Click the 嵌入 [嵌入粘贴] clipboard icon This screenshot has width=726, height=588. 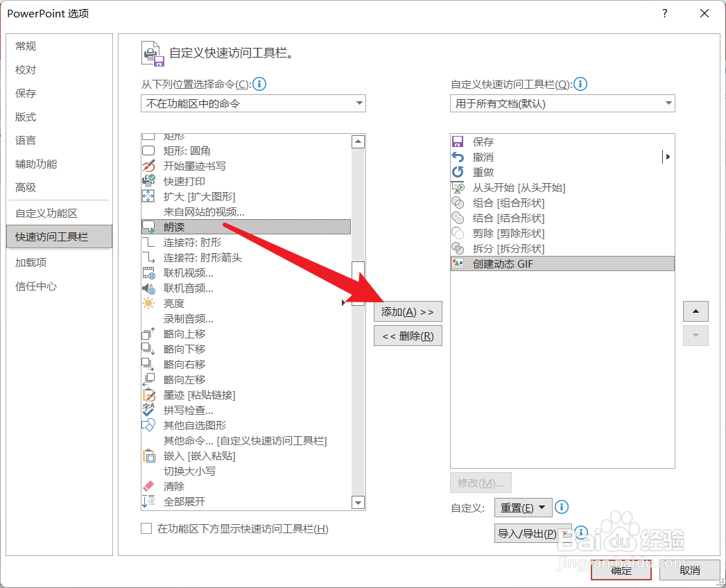148,456
